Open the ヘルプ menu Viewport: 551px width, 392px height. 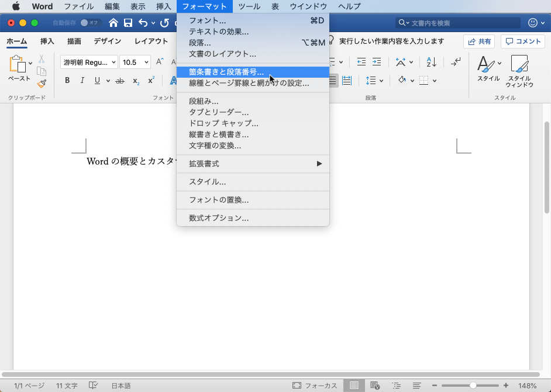(x=349, y=6)
